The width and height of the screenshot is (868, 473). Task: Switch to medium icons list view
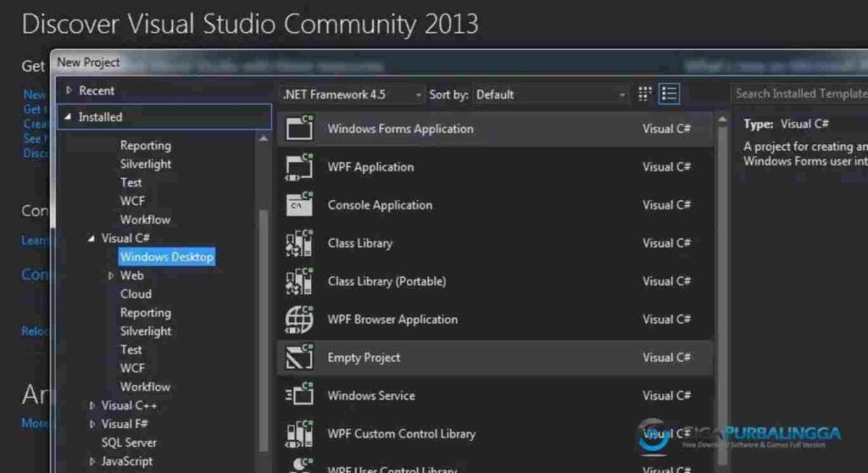pyautogui.click(x=670, y=94)
